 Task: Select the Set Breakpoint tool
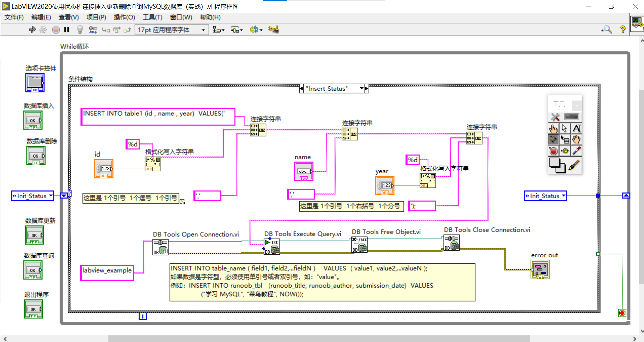[554, 151]
